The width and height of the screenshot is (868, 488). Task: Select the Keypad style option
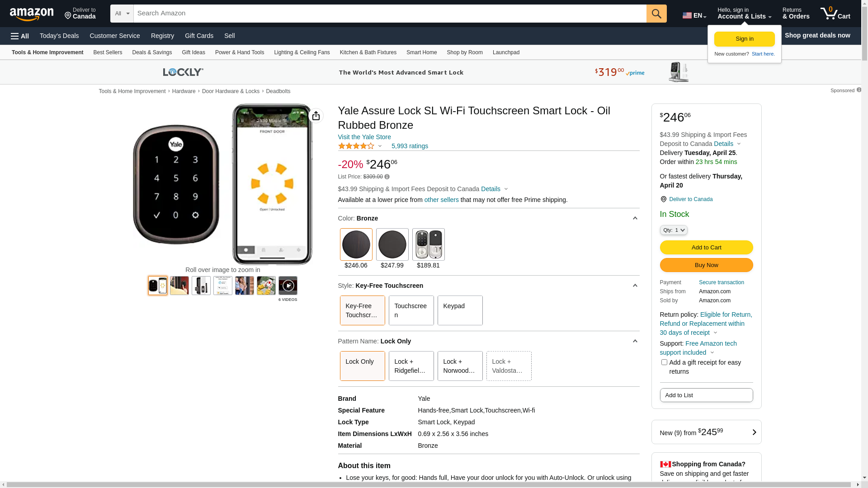click(460, 310)
